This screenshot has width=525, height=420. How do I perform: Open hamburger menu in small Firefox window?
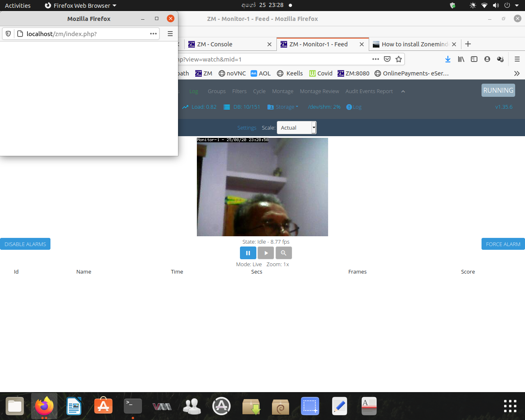pos(170,34)
